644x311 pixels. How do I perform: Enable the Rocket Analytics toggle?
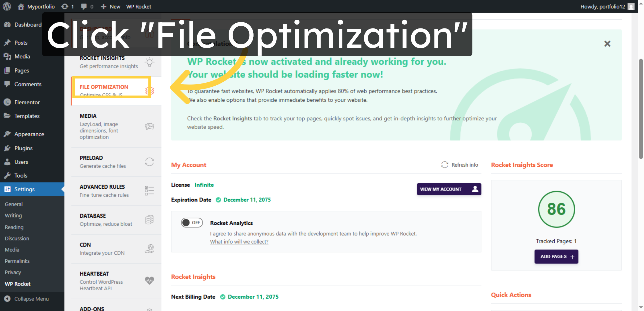[x=192, y=222]
